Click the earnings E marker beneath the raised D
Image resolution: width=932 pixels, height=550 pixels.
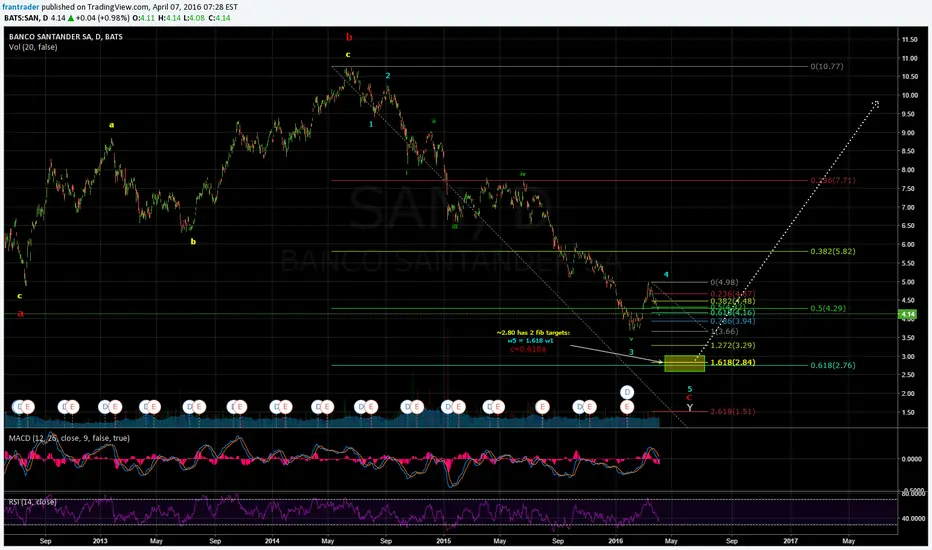(627, 407)
